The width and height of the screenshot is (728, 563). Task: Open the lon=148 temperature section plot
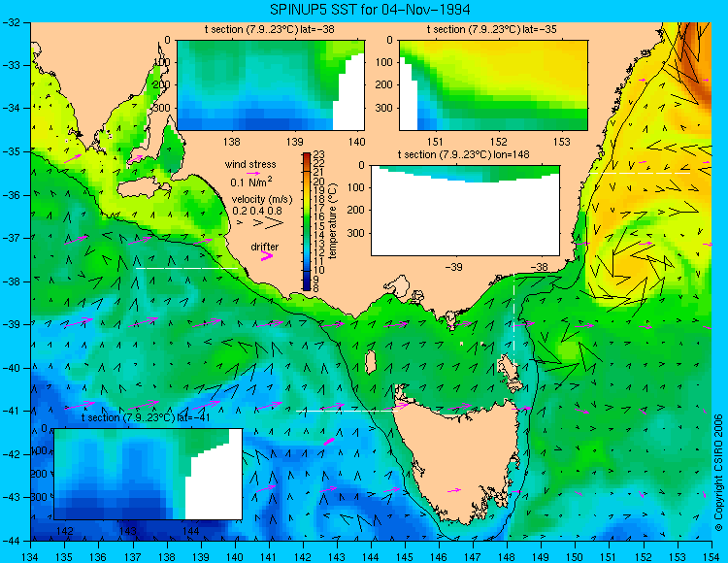(x=465, y=211)
